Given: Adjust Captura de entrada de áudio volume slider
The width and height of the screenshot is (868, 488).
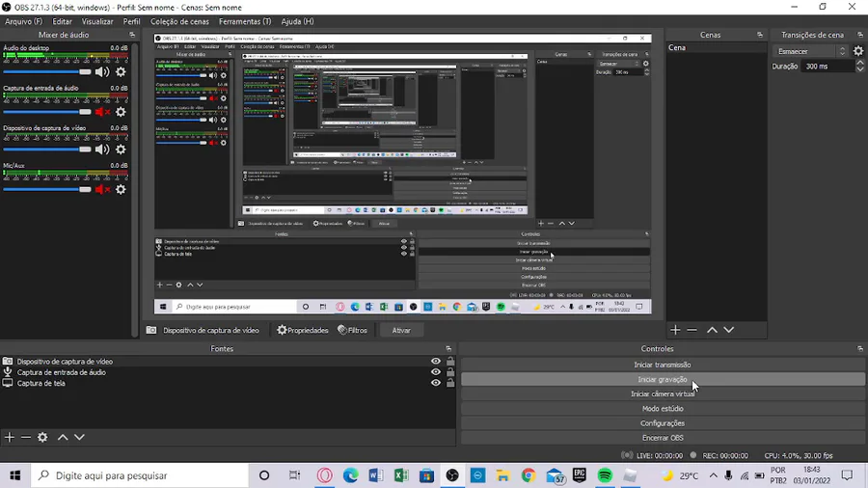Looking at the screenshot, I should pos(47,112).
